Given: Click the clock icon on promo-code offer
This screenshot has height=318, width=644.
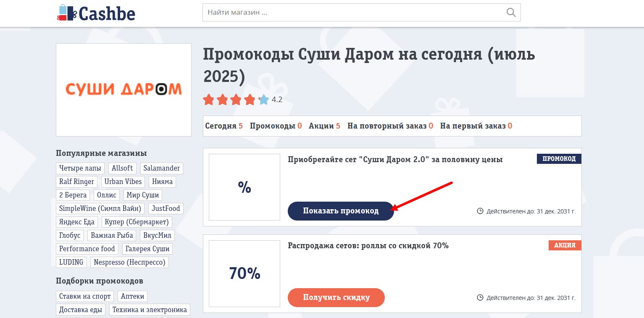Looking at the screenshot, I should (480, 211).
